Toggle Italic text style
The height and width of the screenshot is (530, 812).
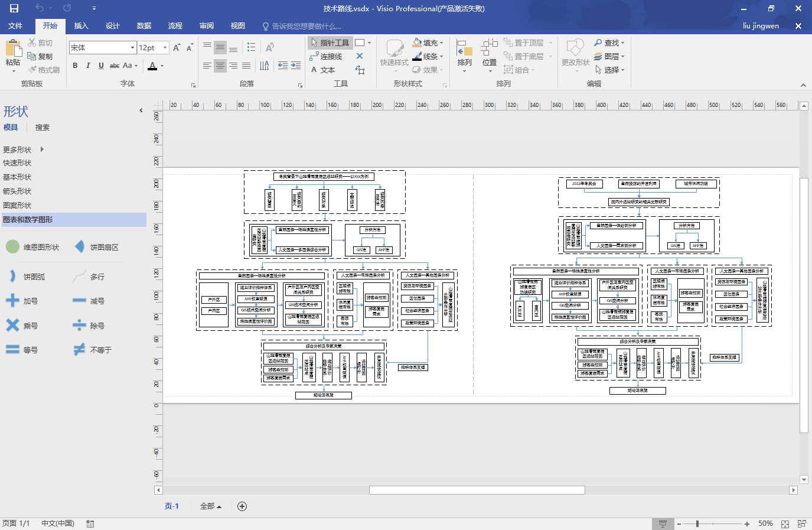[88, 66]
